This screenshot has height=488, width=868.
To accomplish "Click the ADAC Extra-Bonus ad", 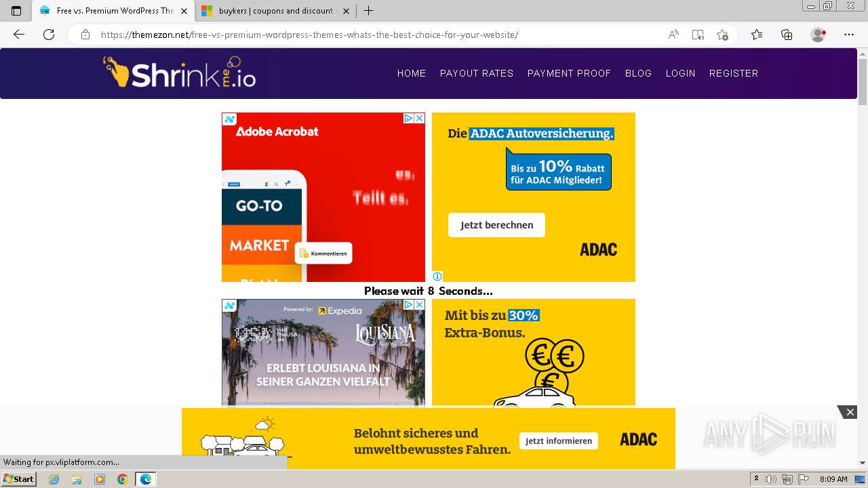I will [534, 352].
